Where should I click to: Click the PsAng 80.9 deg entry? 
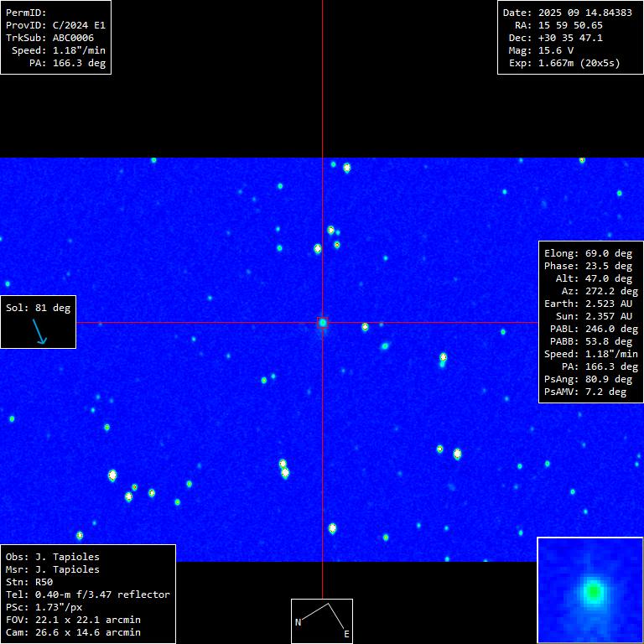pos(588,379)
